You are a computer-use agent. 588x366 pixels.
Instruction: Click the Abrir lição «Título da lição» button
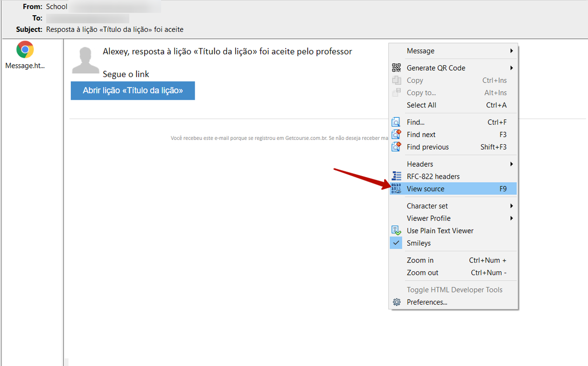(x=133, y=91)
